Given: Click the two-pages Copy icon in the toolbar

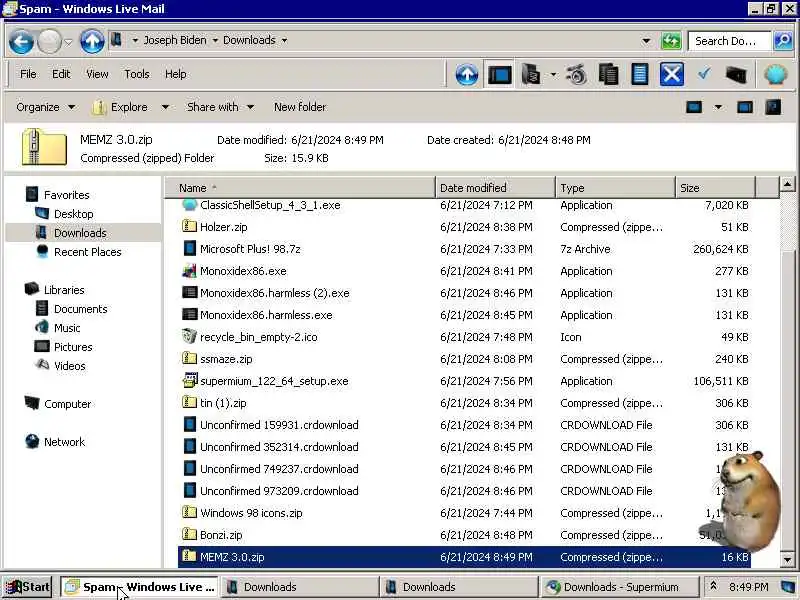Looking at the screenshot, I should 608,75.
